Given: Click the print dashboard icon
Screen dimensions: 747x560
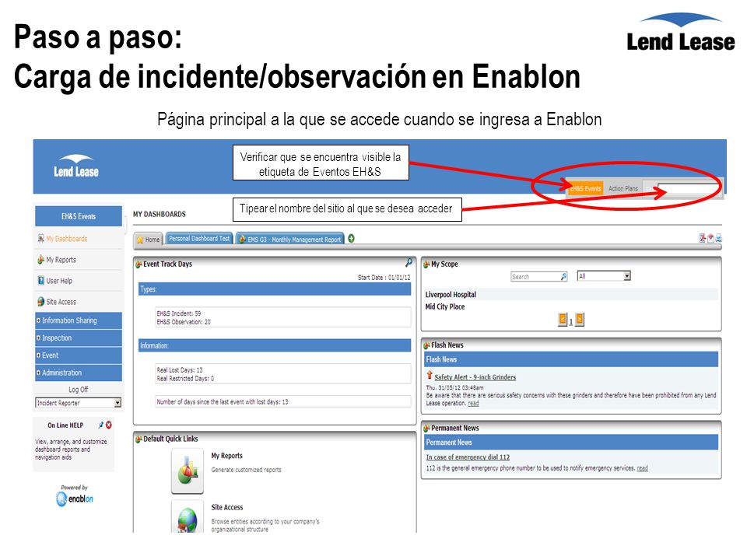Looking at the screenshot, I should [718, 238].
